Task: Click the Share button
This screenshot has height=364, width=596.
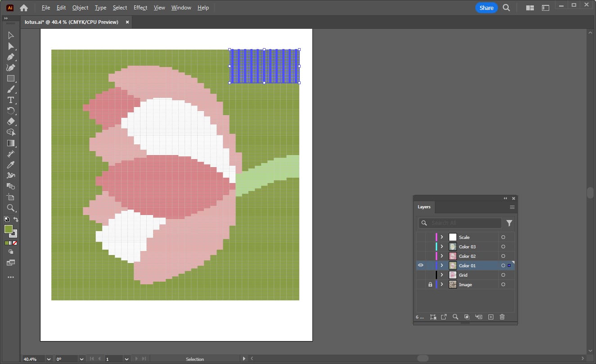Action: pyautogui.click(x=486, y=8)
